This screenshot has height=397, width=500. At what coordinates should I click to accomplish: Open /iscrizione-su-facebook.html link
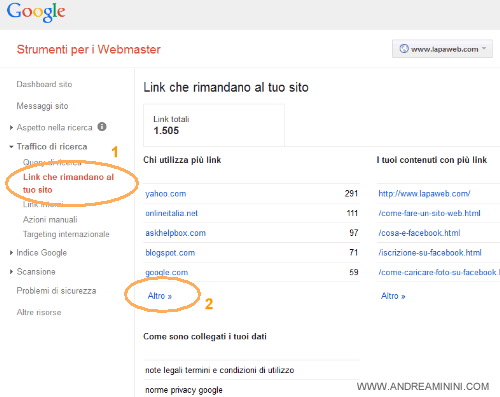430,253
